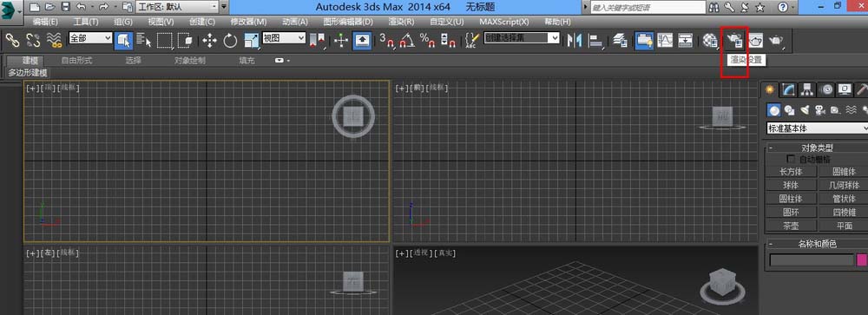
Task: Enable the 自动栅格 checkbox
Action: click(x=791, y=159)
